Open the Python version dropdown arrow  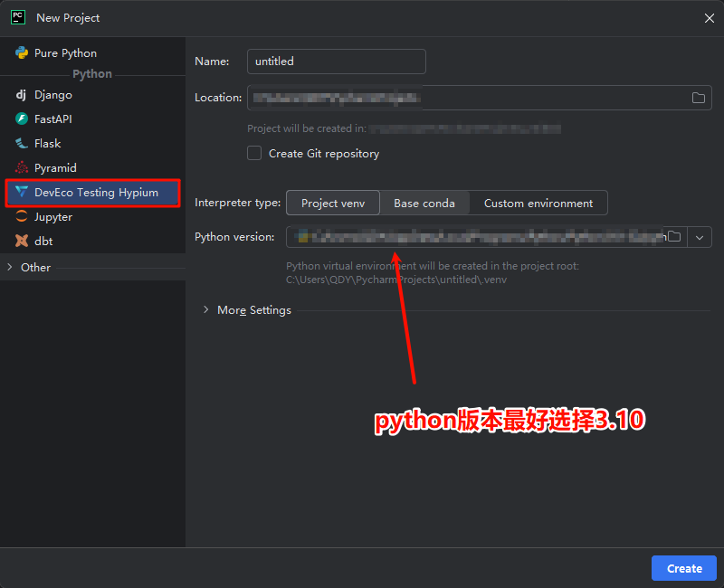[700, 237]
